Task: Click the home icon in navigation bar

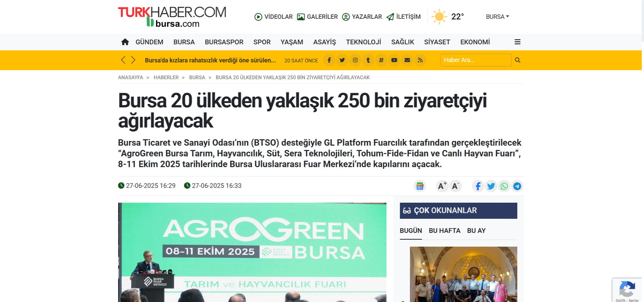Action: pos(125,42)
